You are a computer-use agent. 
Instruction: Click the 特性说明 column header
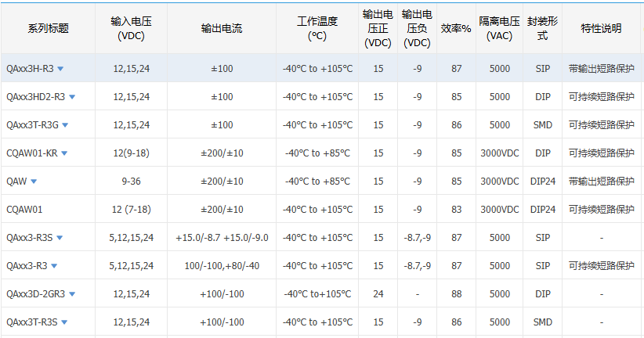pyautogui.click(x=601, y=29)
